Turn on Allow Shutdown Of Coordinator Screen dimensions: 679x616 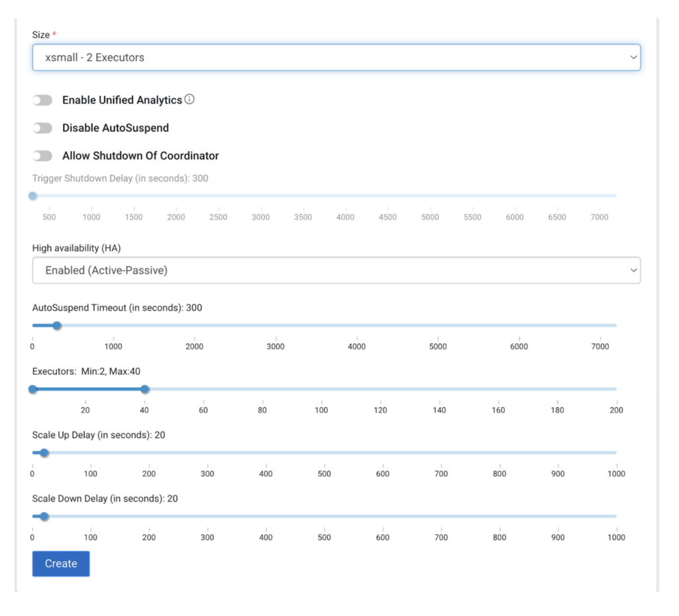42,155
